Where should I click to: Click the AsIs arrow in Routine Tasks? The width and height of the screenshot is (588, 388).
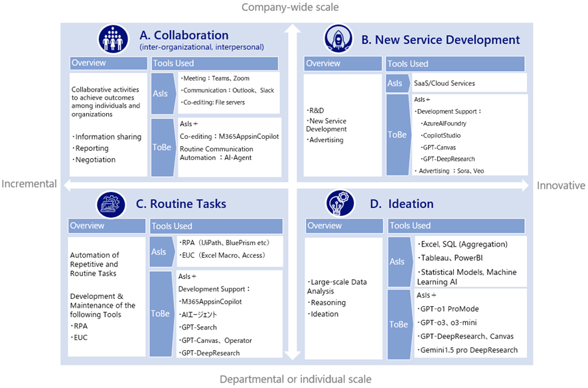point(162,252)
